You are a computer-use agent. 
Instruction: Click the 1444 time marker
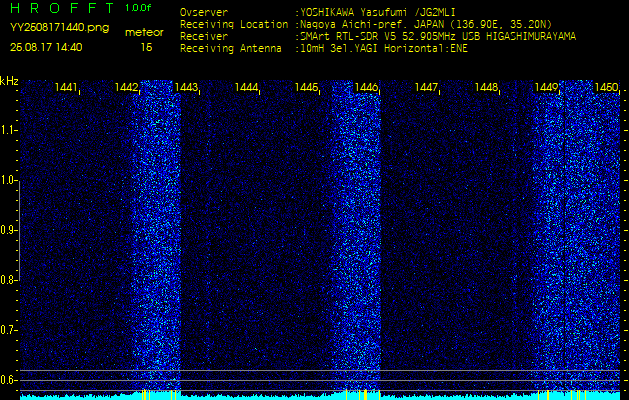(x=246, y=87)
